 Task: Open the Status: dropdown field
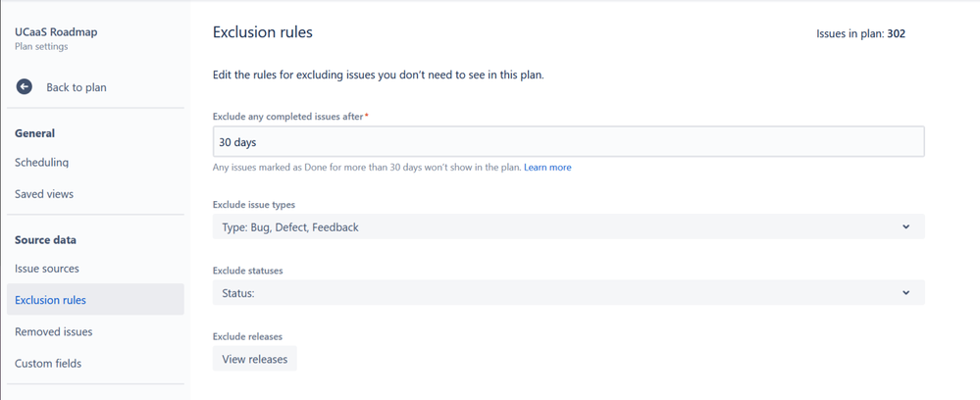point(568,292)
